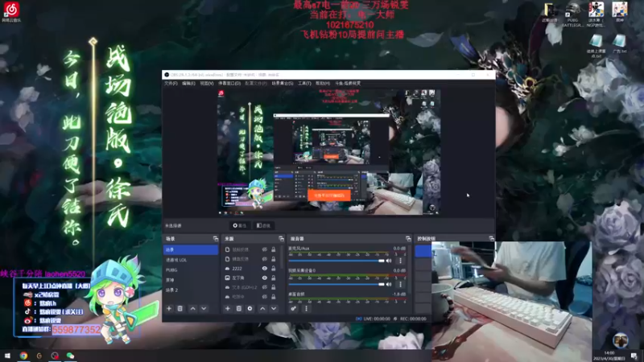Screen dimensions: 644x362
Task: Open the Windows Start menu
Action: click(7, 356)
